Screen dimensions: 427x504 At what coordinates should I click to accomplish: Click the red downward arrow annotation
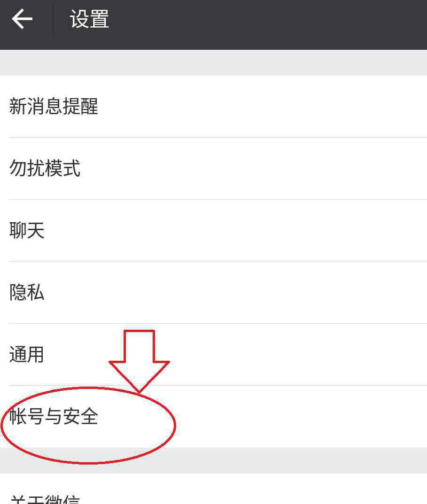139,361
